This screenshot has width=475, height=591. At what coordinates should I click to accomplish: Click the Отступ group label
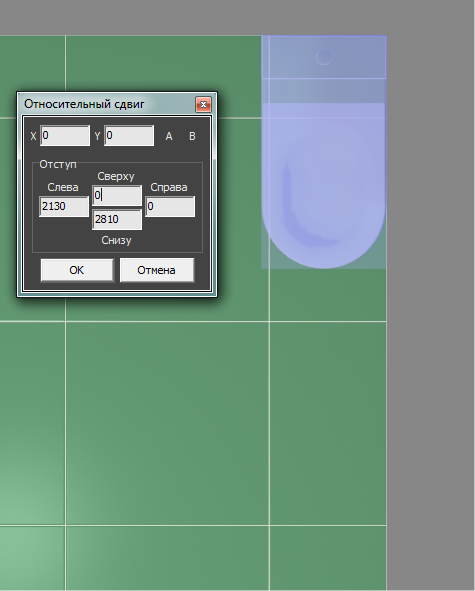point(58,164)
